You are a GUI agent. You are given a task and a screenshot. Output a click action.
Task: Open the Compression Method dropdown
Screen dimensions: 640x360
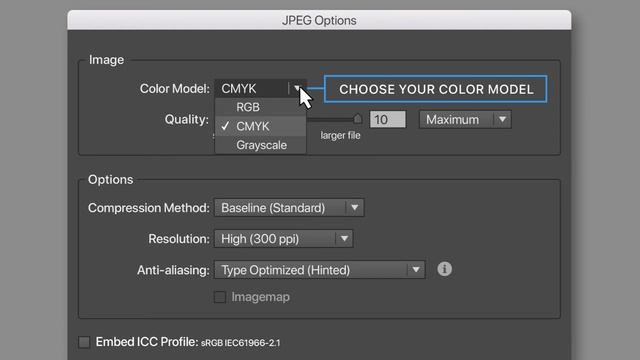point(289,208)
